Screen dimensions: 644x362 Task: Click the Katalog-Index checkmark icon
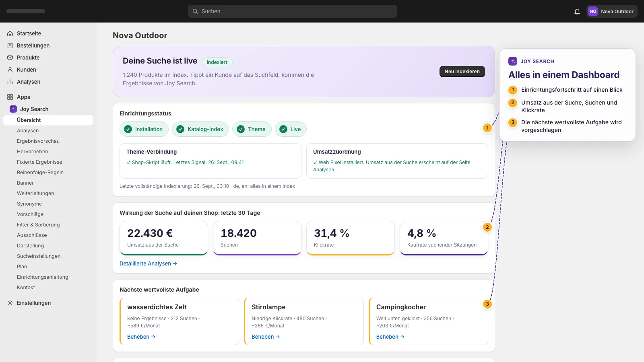(x=180, y=129)
